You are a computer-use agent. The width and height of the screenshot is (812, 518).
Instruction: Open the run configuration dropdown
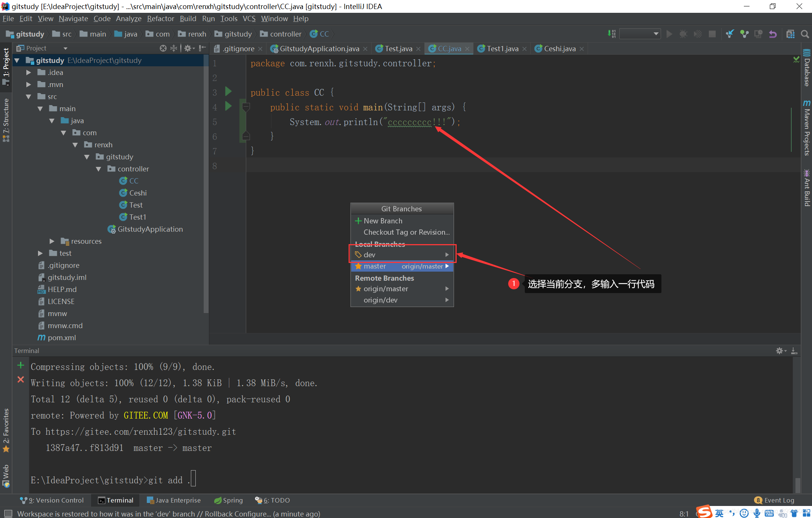[x=640, y=34]
